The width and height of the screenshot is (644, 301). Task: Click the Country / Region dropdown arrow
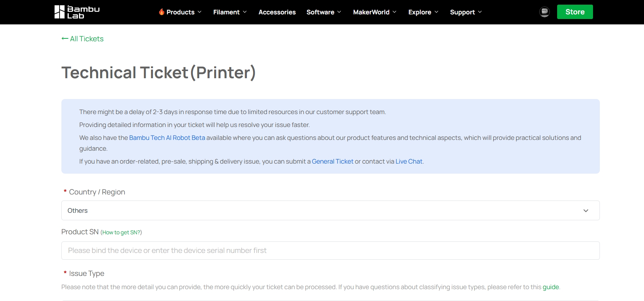[586, 211]
